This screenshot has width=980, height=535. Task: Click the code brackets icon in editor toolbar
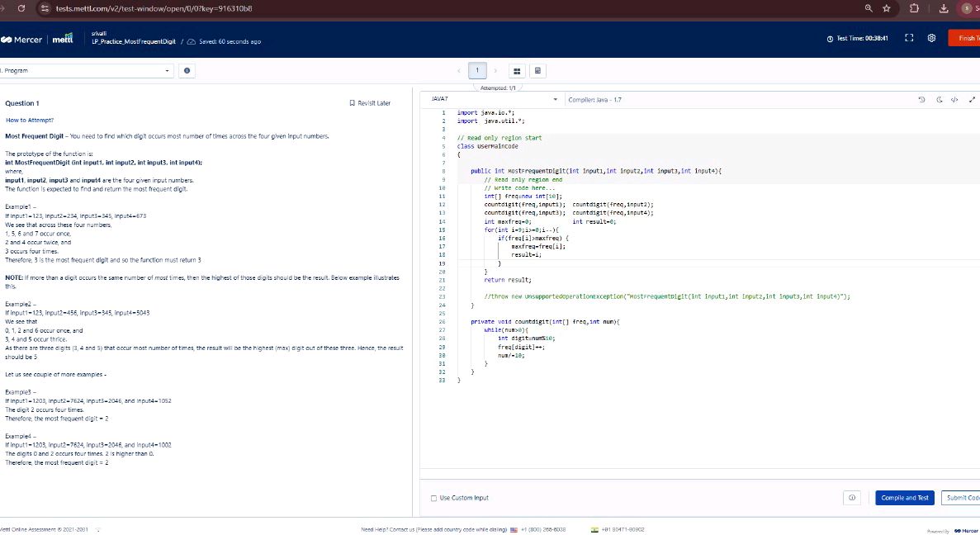coord(954,100)
